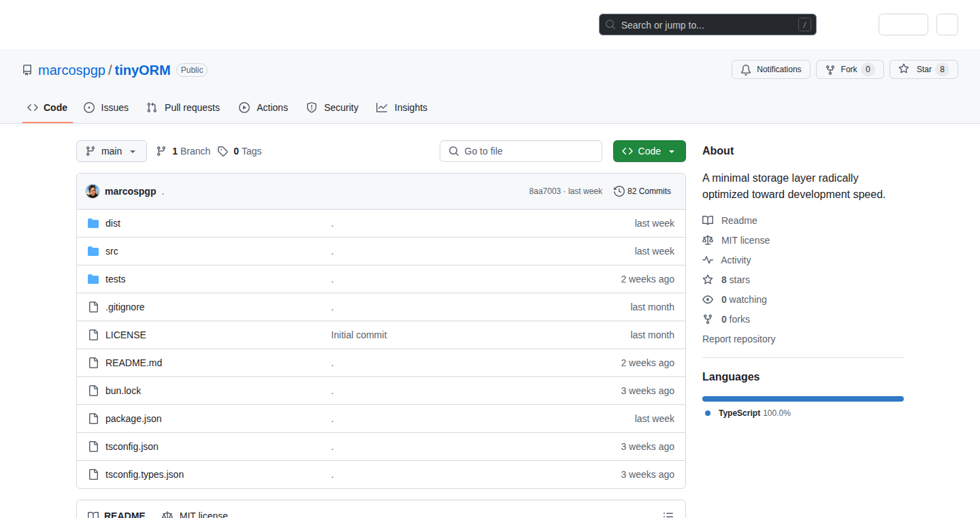Fork the tinyORM repository
980x518 pixels.
[x=849, y=69]
